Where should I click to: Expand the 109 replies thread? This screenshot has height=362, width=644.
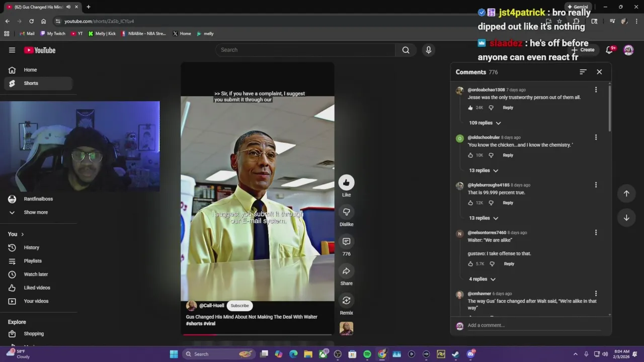[485, 123]
